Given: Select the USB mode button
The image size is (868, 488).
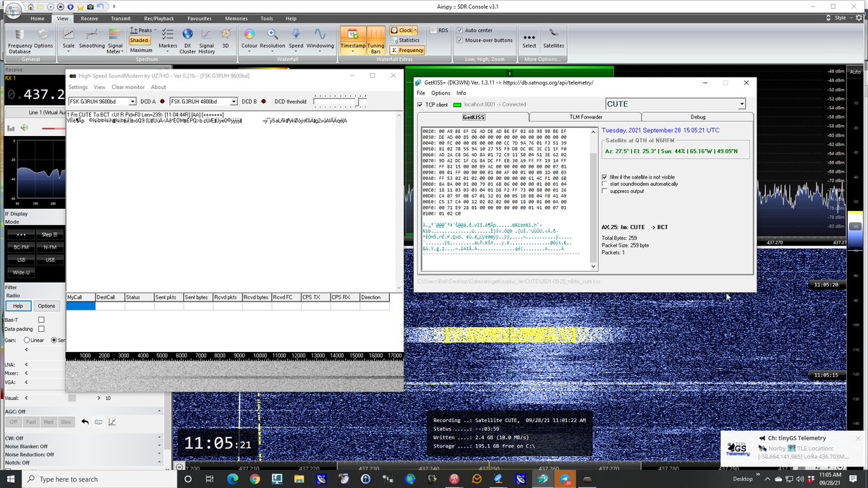Looking at the screenshot, I should 50,260.
